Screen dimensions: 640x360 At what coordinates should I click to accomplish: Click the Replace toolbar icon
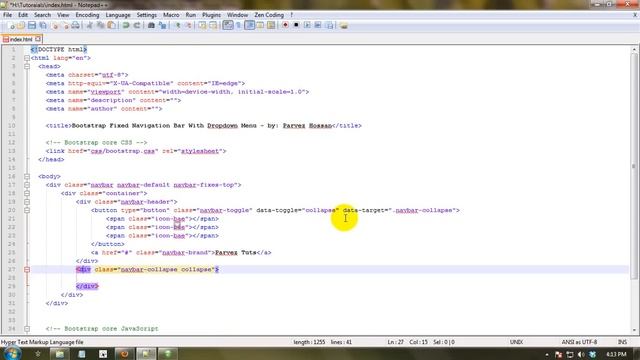pos(162,25)
